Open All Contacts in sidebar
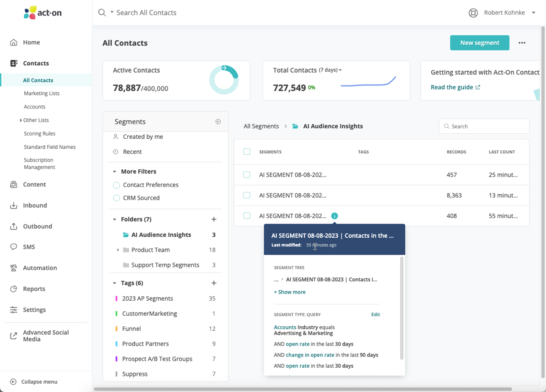The height and width of the screenshot is (392, 546). click(38, 80)
